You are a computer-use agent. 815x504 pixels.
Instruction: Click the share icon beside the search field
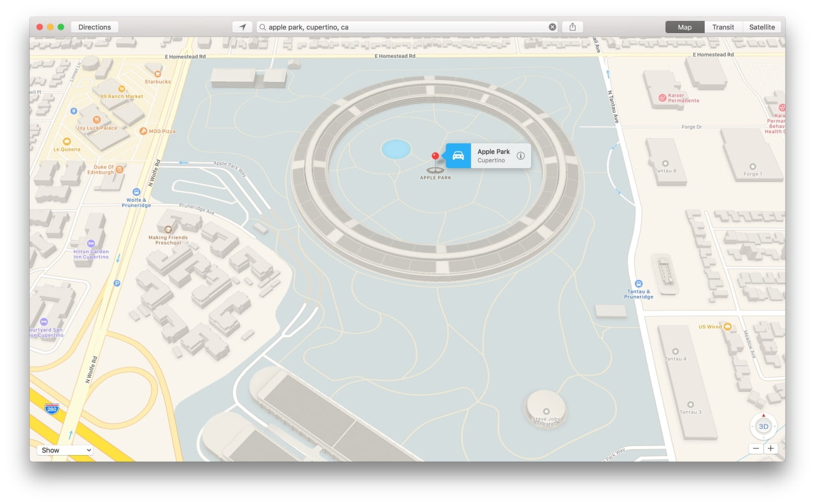tap(572, 27)
